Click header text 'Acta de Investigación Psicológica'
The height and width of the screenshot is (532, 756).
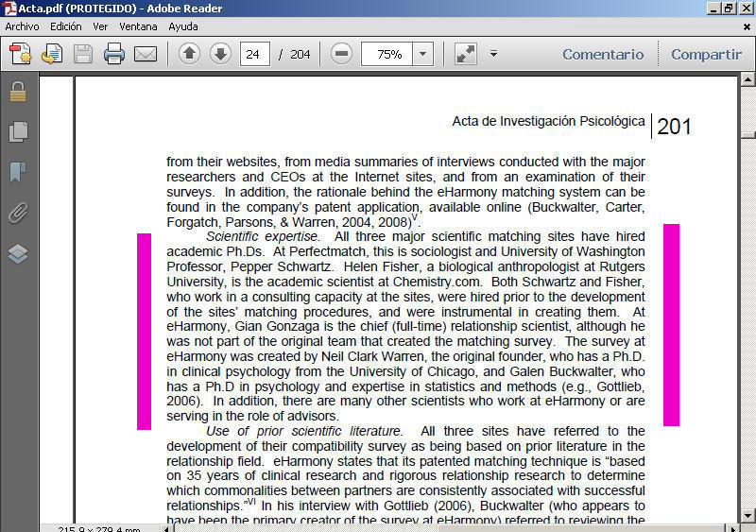548,121
